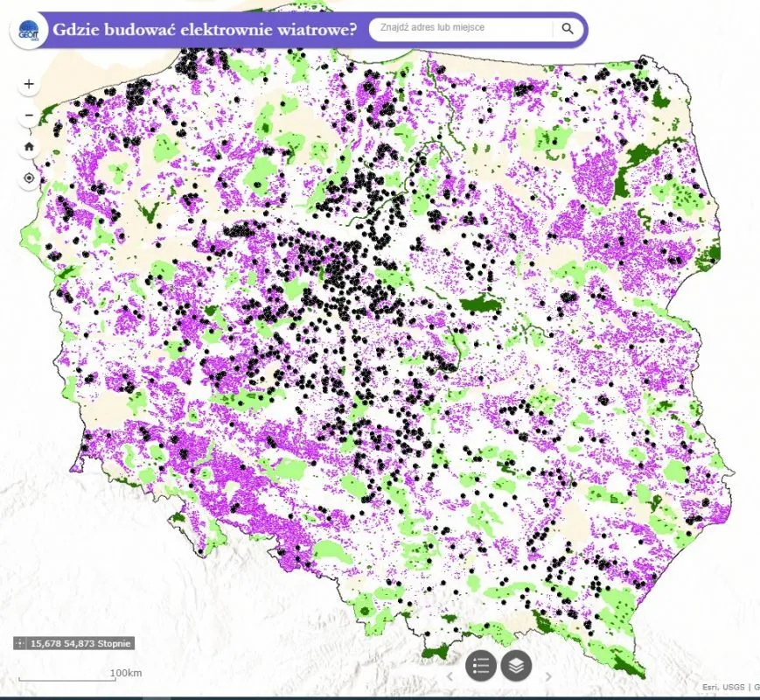This screenshot has width=760, height=700.
Task: Zoom in with the plus button
Action: [27, 84]
